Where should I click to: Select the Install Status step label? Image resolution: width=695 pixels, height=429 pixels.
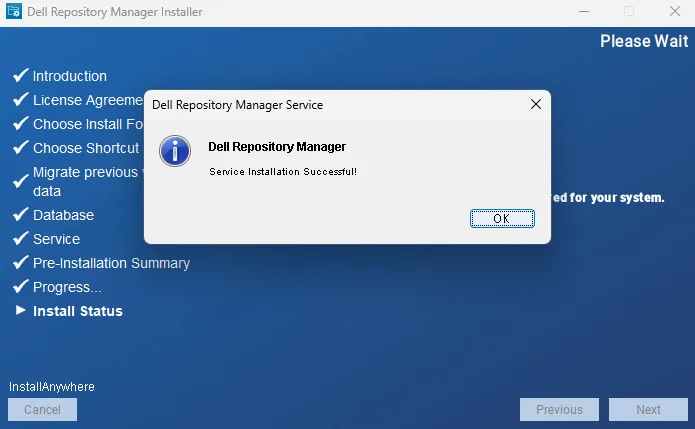click(78, 311)
